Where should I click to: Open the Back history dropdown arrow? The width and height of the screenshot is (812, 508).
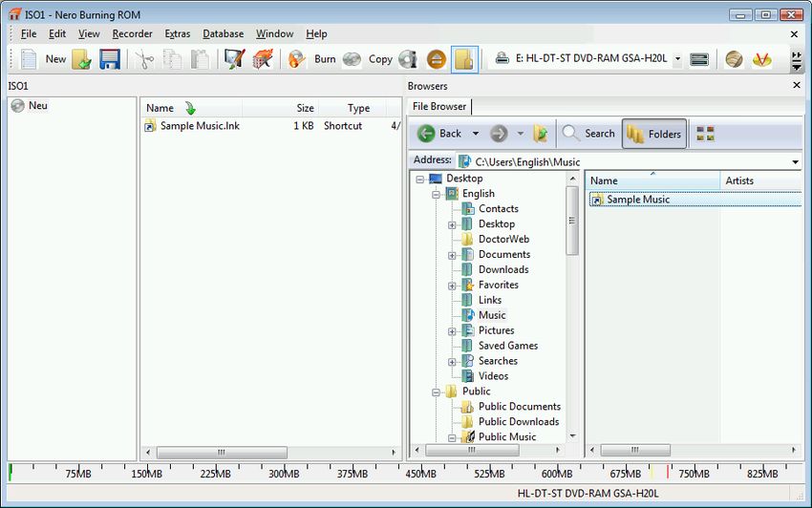tap(476, 134)
